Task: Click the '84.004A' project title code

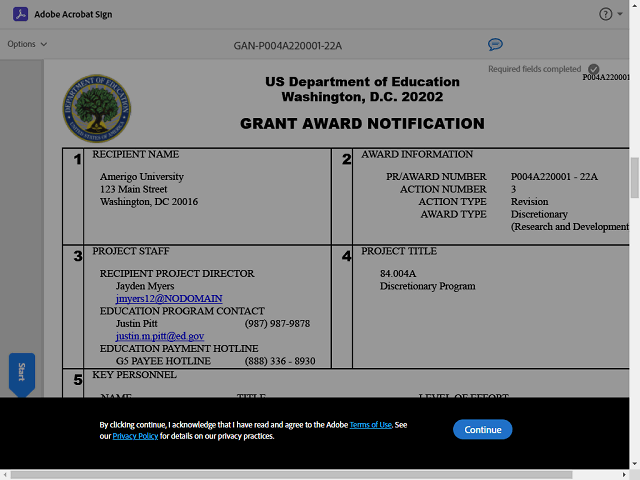Action: [x=398, y=273]
